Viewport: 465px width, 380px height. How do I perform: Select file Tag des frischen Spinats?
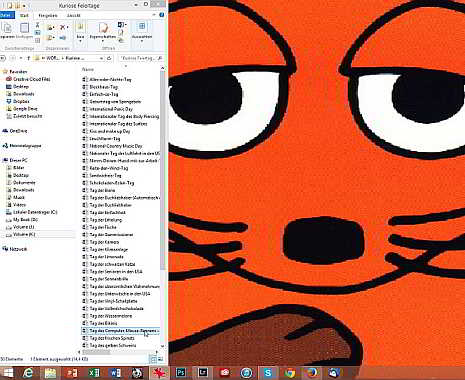click(x=112, y=338)
